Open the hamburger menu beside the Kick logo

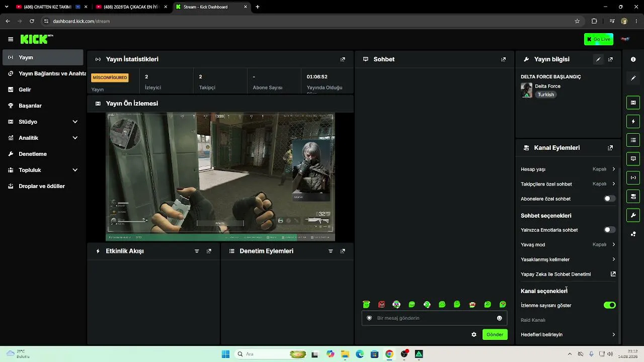(11, 39)
